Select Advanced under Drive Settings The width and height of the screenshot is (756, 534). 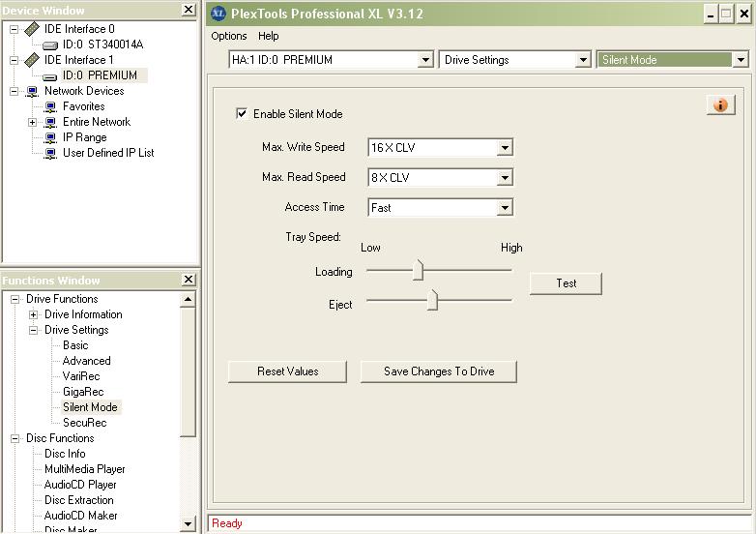tap(87, 361)
